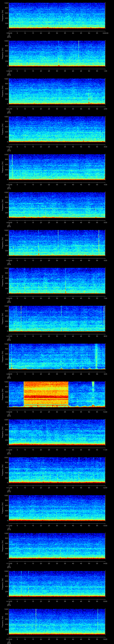Click the '12:00' end time label
The height and width of the screenshot is (644, 114).
(105, 487)
